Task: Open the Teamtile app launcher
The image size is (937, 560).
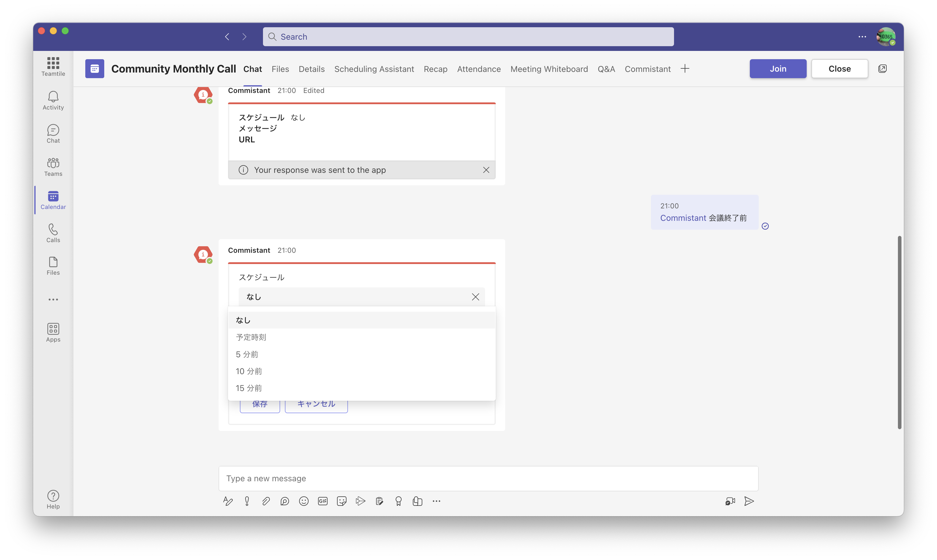Action: coord(53,67)
